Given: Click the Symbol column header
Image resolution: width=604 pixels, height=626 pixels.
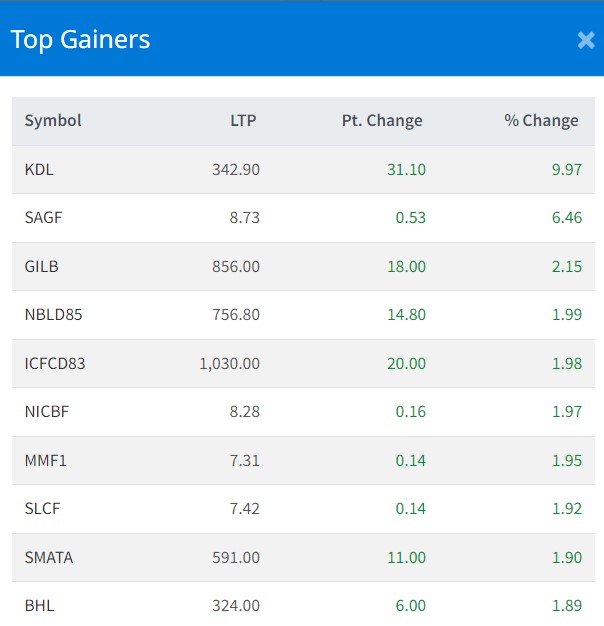Looking at the screenshot, I should tap(53, 121).
